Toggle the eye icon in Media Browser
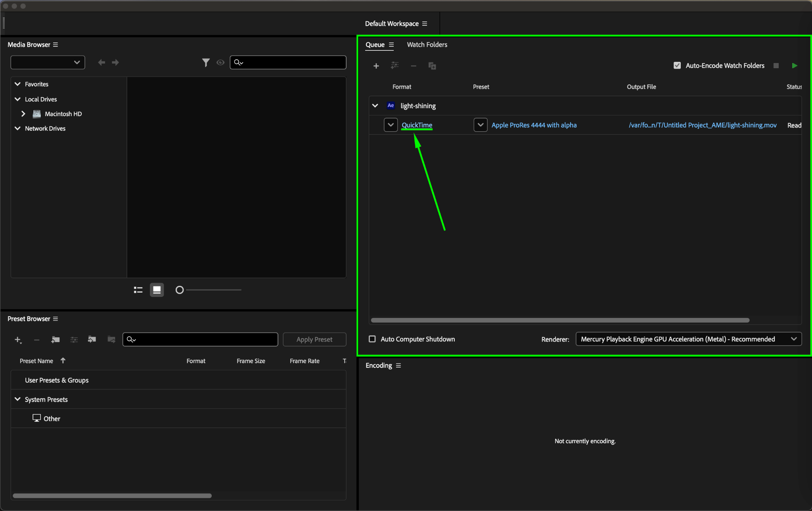This screenshot has height=511, width=812. click(220, 63)
